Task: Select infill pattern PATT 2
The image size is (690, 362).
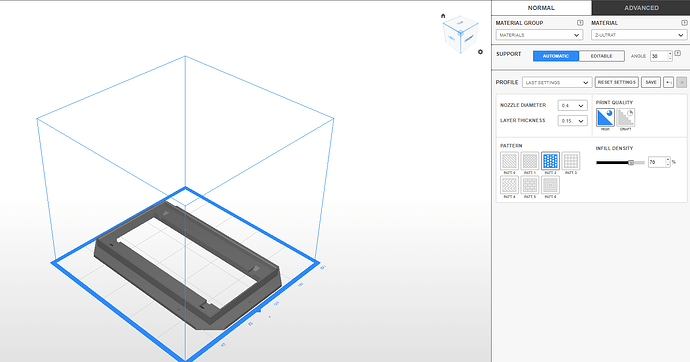Action: pos(551,161)
